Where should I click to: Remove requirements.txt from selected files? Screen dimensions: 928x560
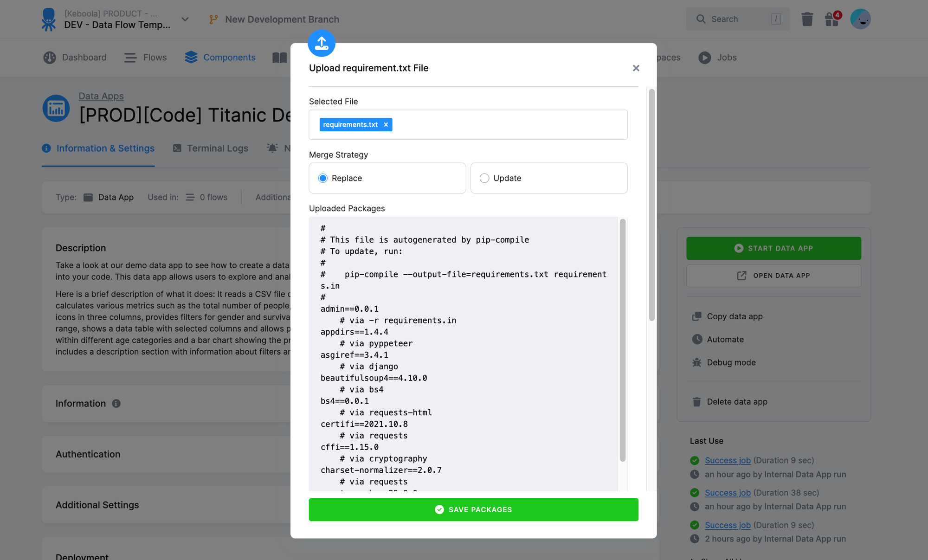(x=386, y=124)
